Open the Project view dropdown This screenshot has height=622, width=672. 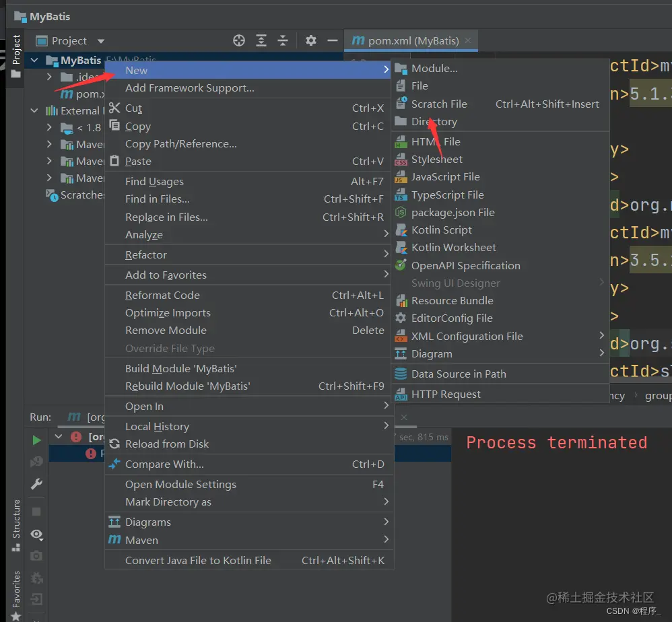point(101,41)
